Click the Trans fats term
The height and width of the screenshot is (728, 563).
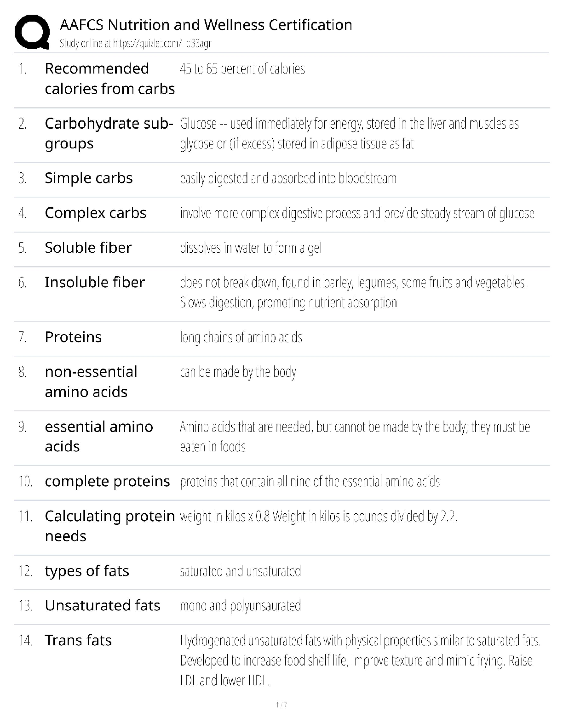(x=78, y=640)
